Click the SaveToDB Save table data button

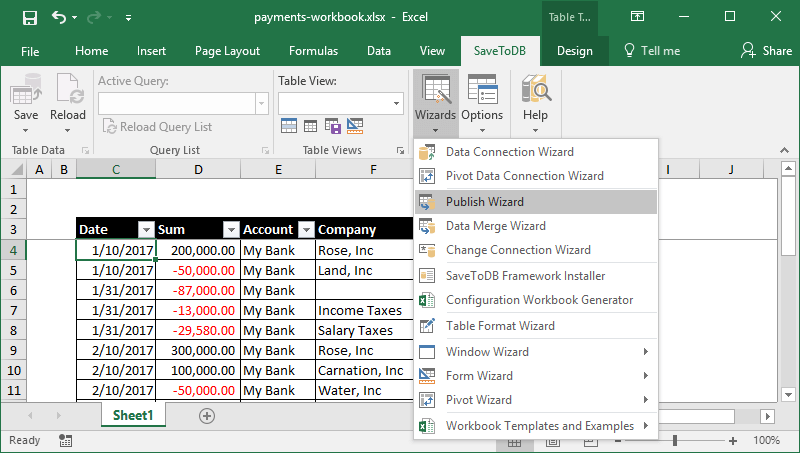pos(26,103)
